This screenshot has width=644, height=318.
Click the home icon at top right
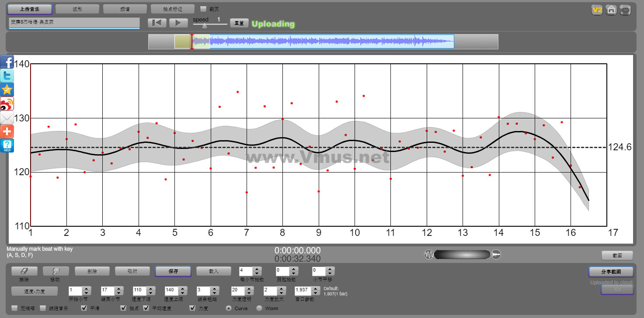(611, 10)
